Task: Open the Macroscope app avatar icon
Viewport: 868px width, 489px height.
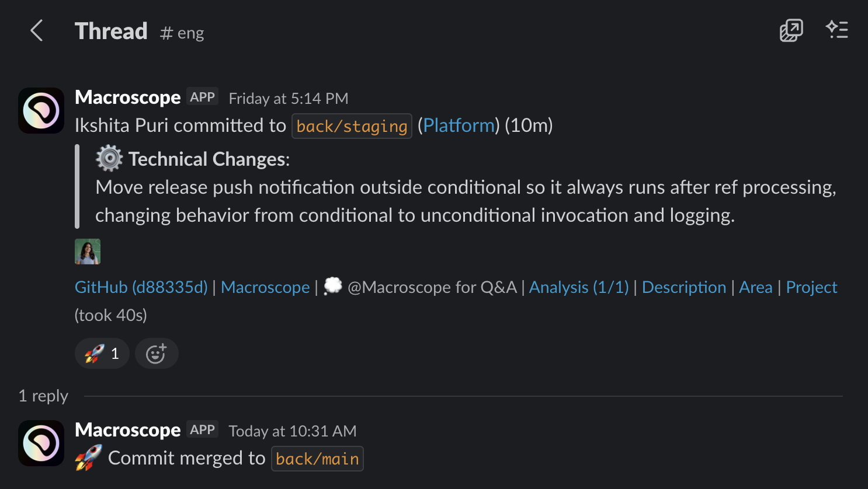Action: coord(40,110)
